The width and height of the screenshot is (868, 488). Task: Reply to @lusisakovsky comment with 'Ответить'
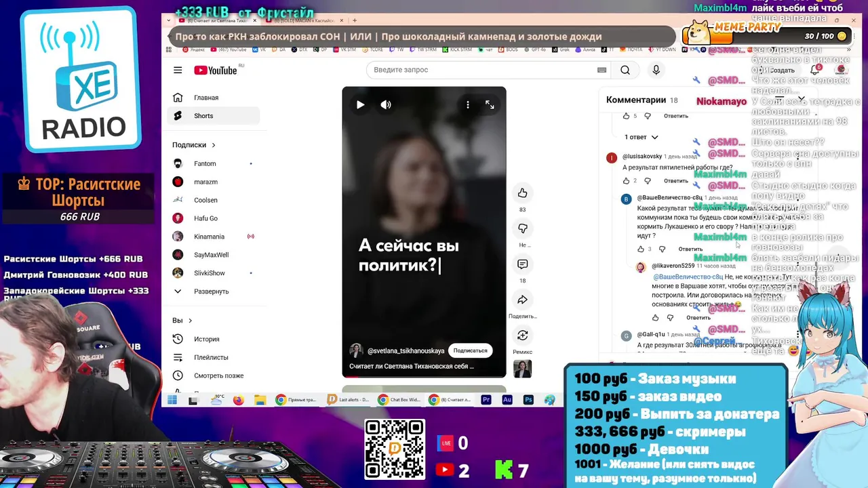pos(675,181)
